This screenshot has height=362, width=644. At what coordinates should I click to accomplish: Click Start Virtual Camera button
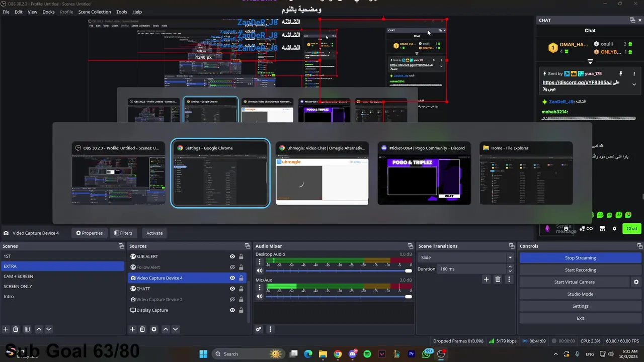pyautogui.click(x=574, y=282)
